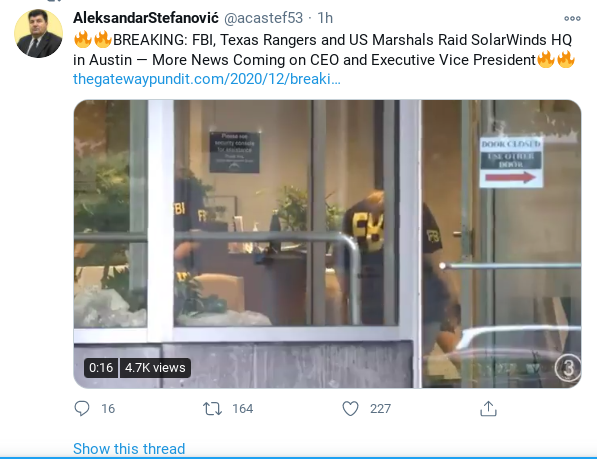The height and width of the screenshot is (459, 597).
Task: Retweet using the retweet arrows icon
Action: 212,409
